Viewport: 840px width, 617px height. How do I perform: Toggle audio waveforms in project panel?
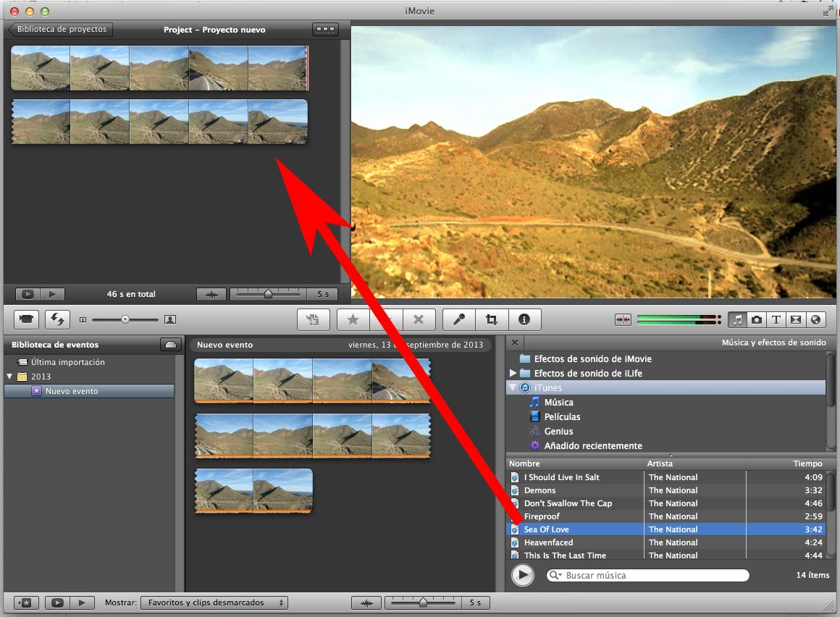click(x=211, y=295)
